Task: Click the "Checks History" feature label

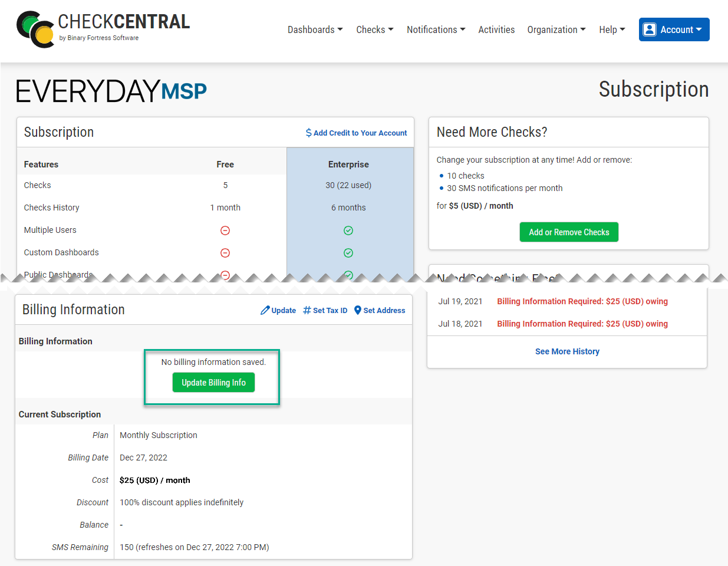Action: [51, 208]
